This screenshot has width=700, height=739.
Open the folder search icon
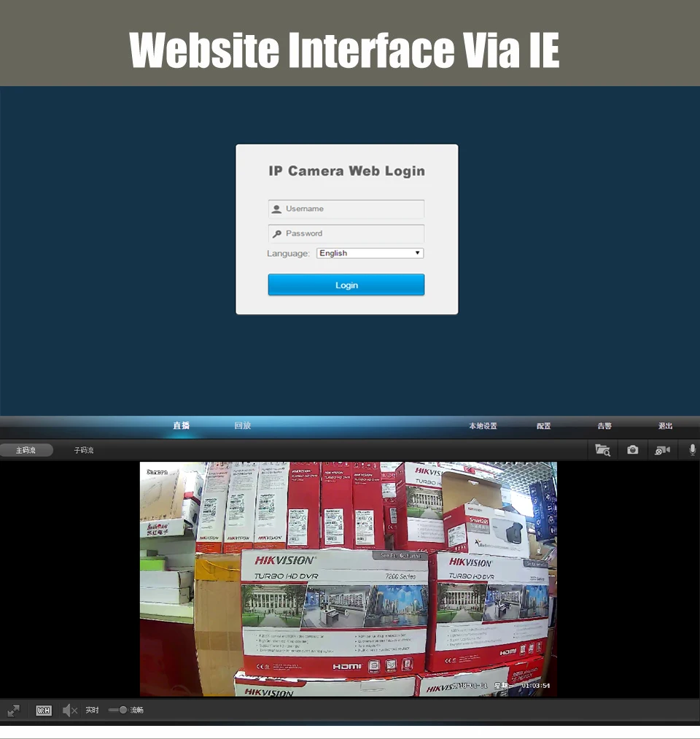pos(602,450)
